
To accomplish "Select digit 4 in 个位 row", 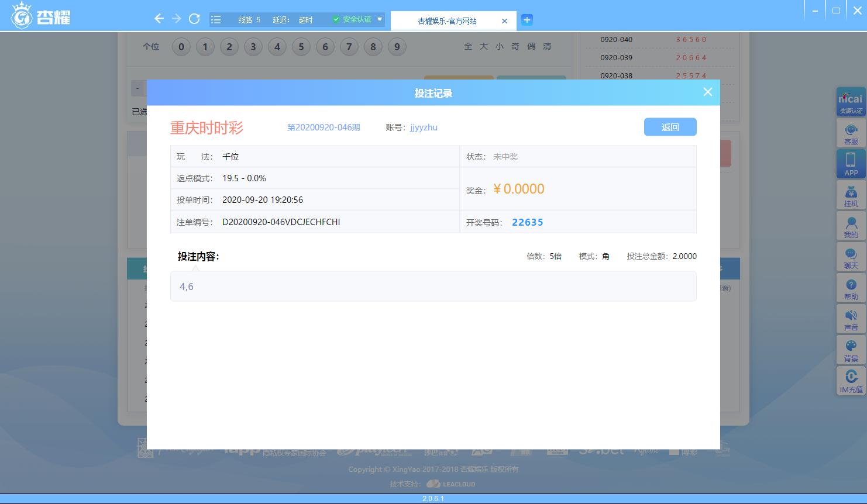I will pyautogui.click(x=277, y=47).
